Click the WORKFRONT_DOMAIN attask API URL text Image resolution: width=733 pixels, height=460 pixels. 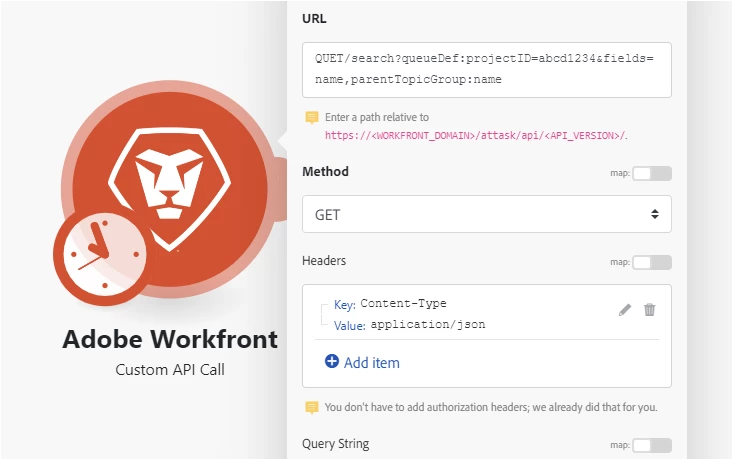(x=476, y=136)
